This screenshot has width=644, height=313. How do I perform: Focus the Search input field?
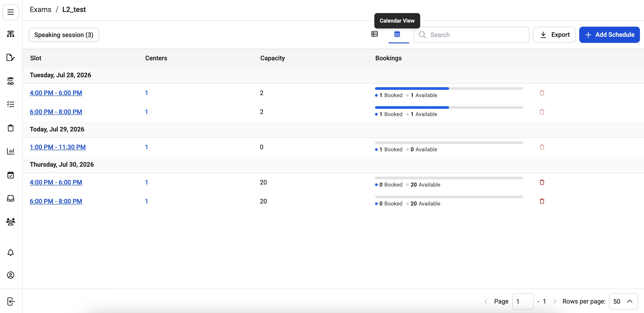471,35
